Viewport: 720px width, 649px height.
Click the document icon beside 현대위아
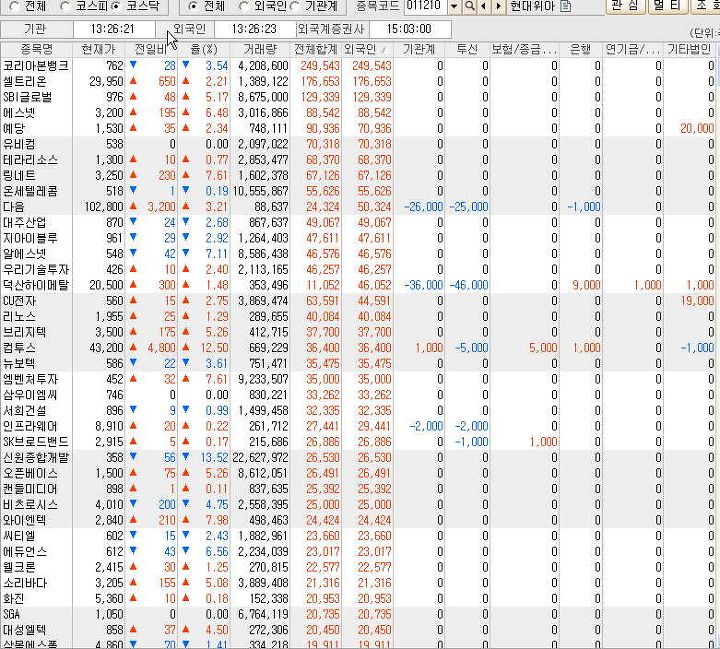point(566,6)
